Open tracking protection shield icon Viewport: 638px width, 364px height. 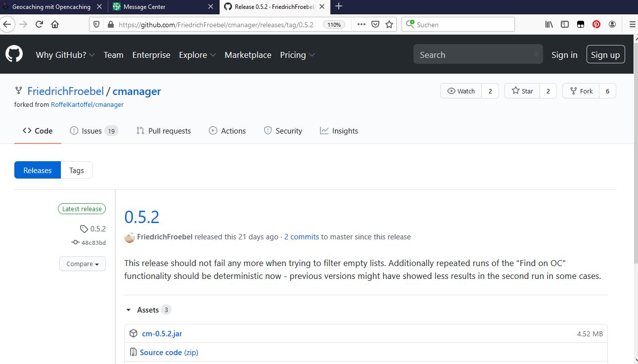(x=96, y=24)
